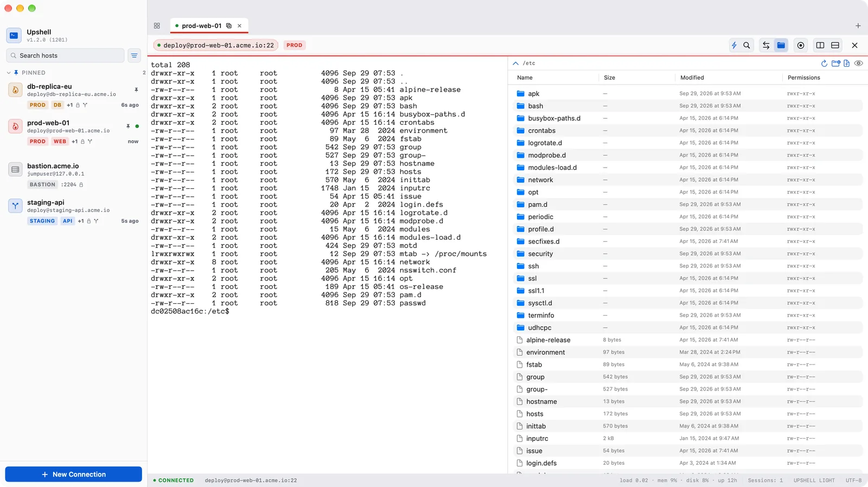Split the terminal pane vertically

tap(820, 46)
